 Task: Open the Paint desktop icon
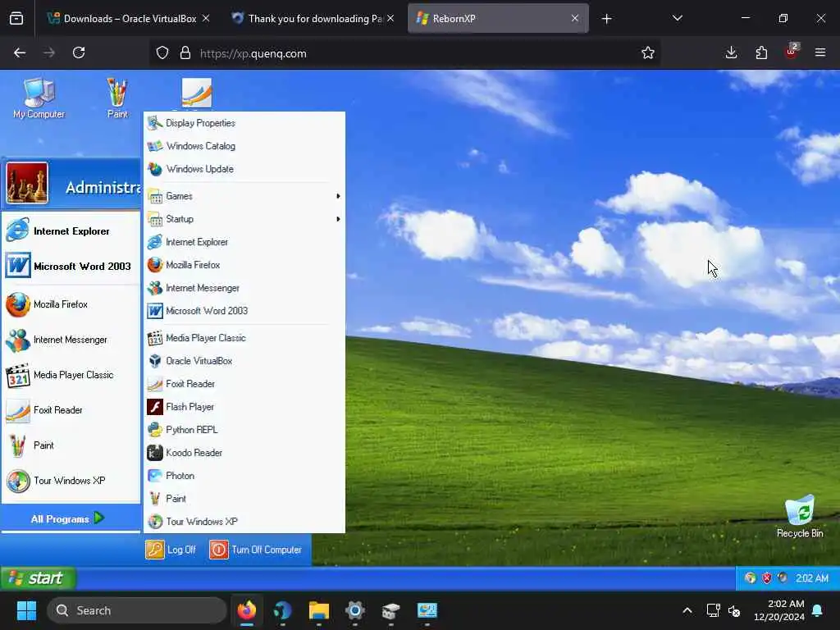tap(116, 98)
